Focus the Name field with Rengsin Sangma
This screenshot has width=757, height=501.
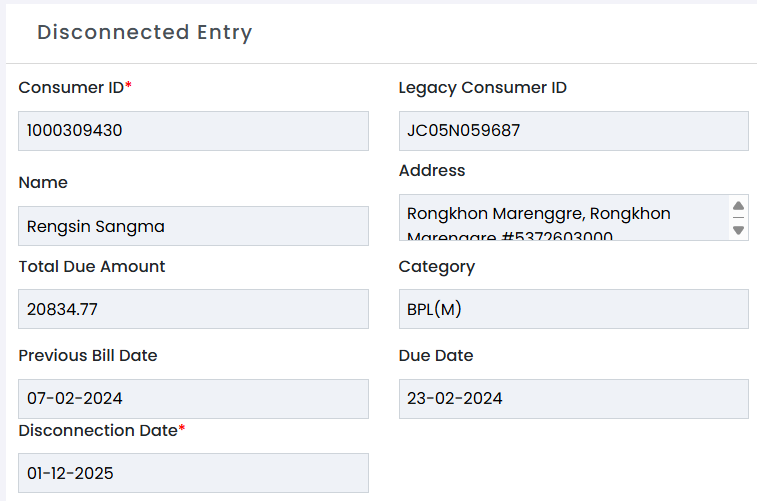pyautogui.click(x=193, y=226)
